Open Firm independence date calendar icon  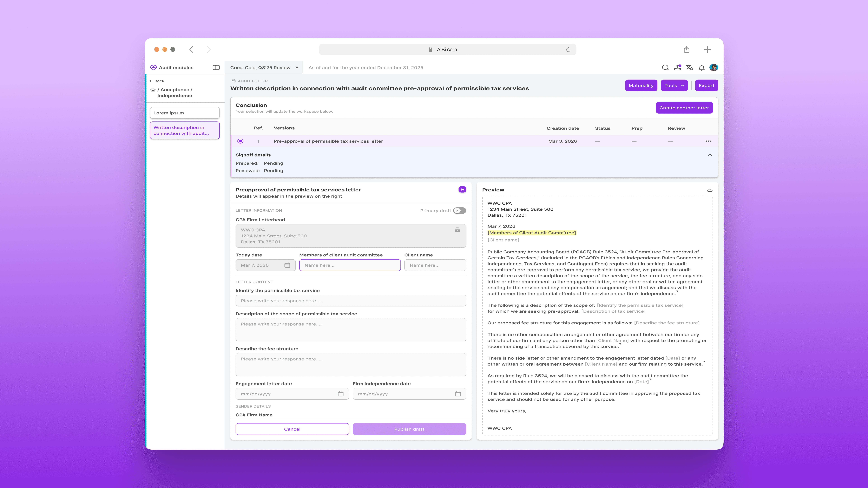pyautogui.click(x=458, y=394)
